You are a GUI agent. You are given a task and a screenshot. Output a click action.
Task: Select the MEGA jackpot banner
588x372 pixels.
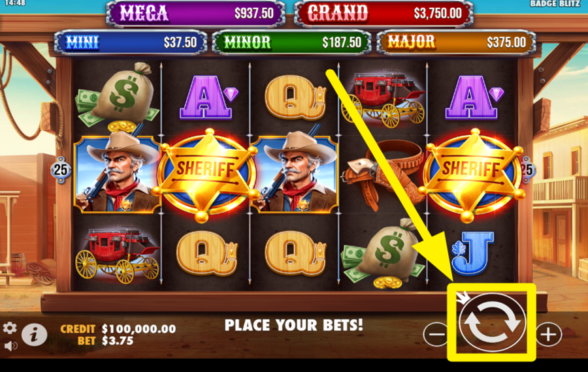(x=196, y=14)
